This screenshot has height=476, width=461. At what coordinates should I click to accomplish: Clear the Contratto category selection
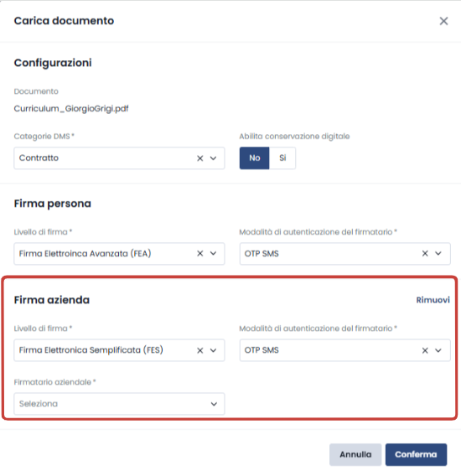[x=199, y=158]
